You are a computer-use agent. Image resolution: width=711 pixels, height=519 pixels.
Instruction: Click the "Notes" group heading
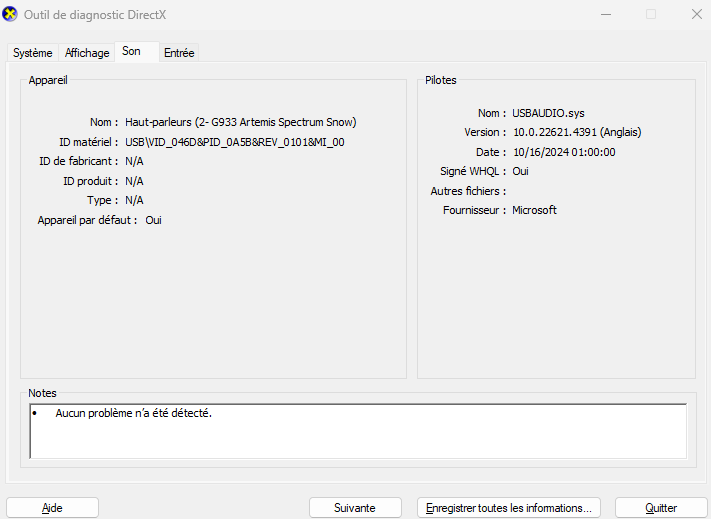tap(43, 393)
